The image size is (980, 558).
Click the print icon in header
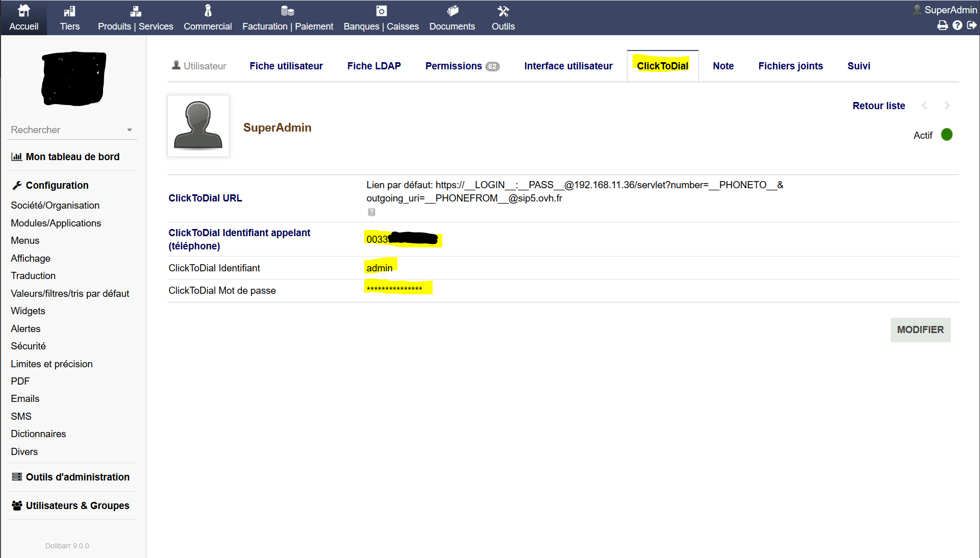pos(942,26)
